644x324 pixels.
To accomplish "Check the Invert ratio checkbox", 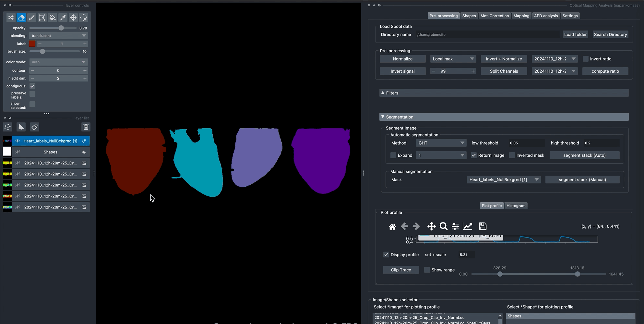I will pyautogui.click(x=586, y=59).
